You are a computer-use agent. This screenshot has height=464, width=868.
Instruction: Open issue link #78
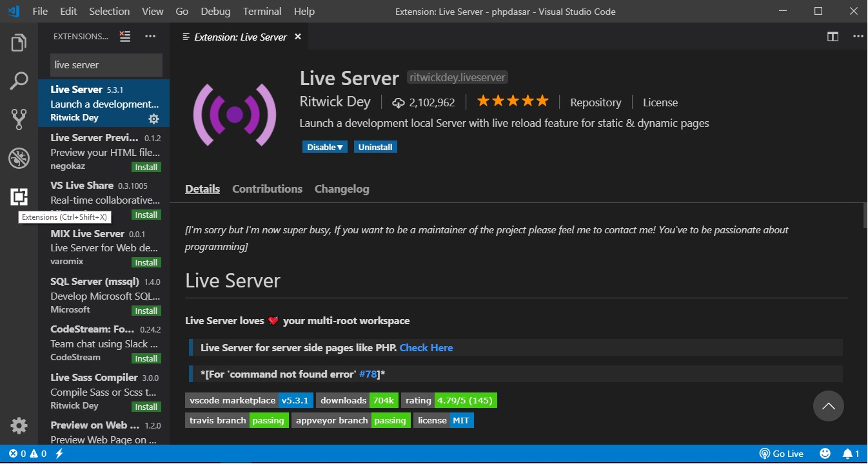(x=368, y=374)
